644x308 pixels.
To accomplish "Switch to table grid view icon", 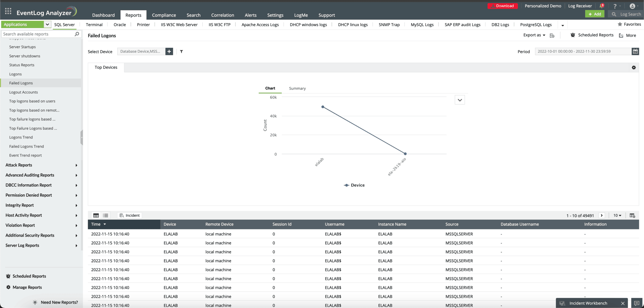I will coord(96,215).
